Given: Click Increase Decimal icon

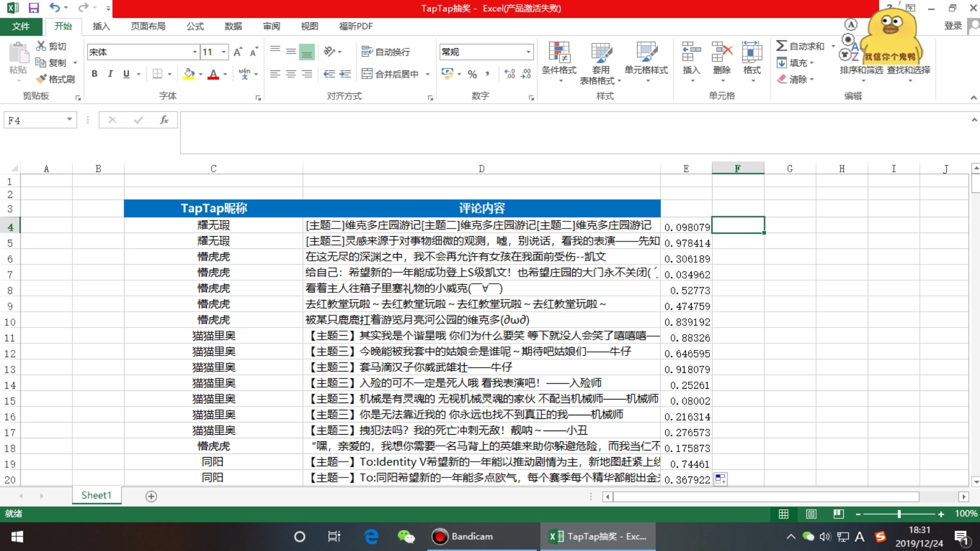Looking at the screenshot, I should click(509, 74).
